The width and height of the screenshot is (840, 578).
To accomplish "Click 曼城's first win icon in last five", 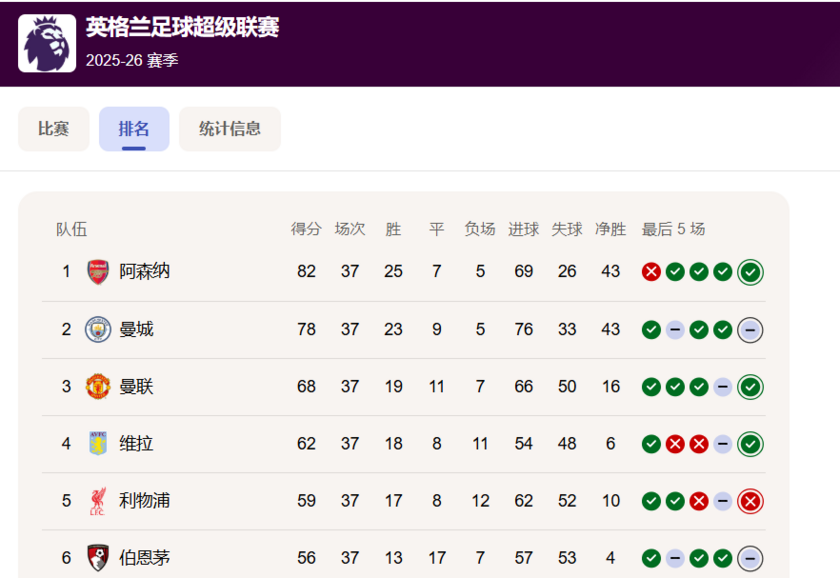I will coord(651,330).
